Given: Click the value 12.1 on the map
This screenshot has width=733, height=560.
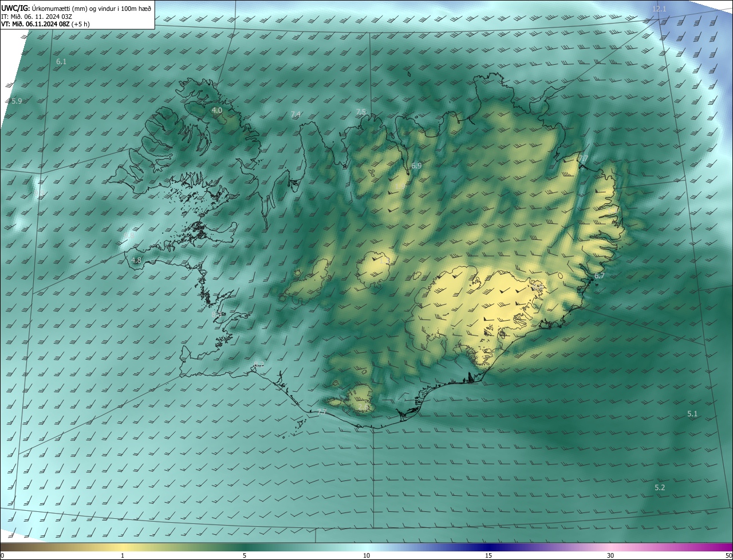Looking at the screenshot, I should pos(659,9).
